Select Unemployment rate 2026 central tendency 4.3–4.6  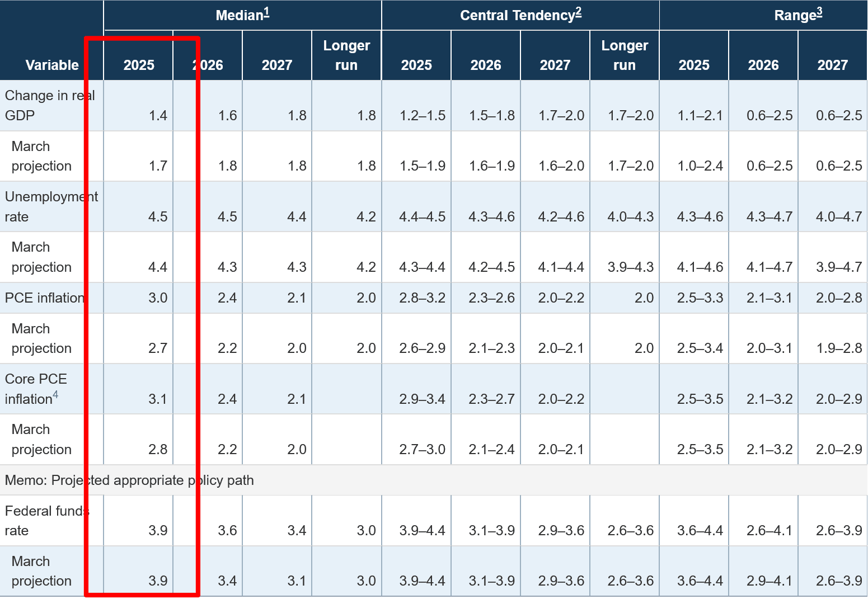(x=491, y=216)
